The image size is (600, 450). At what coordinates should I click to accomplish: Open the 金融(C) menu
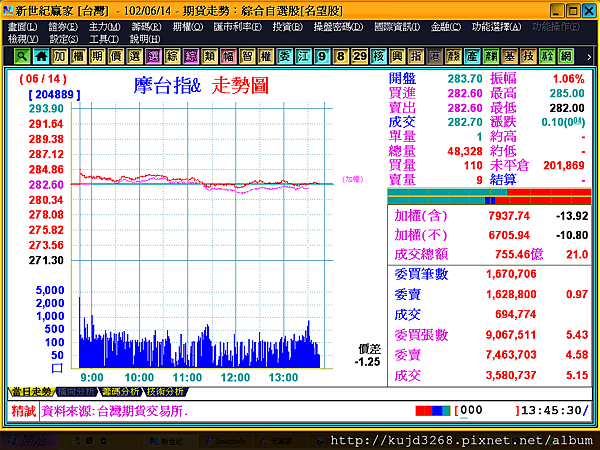coord(445,27)
